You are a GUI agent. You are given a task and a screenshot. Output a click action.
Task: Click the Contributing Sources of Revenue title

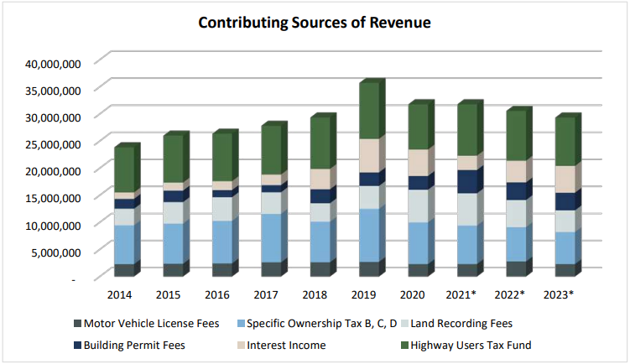click(x=315, y=23)
